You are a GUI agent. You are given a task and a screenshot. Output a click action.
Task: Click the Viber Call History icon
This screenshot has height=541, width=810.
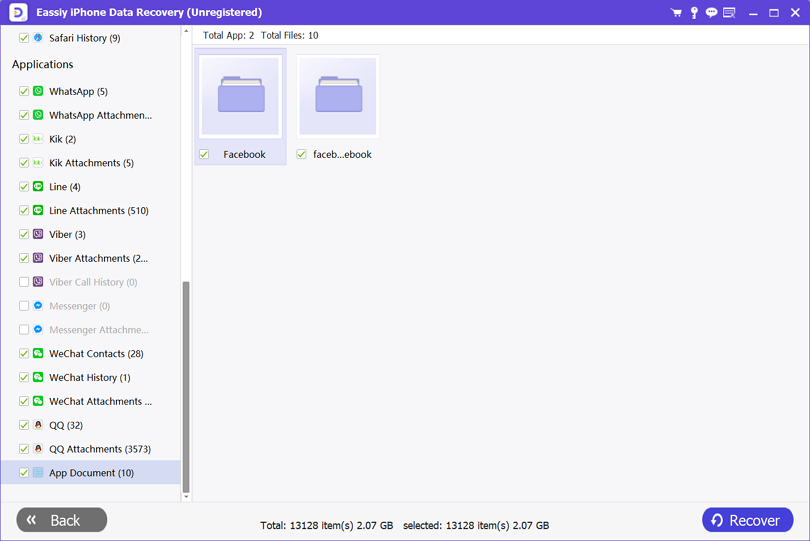click(x=38, y=282)
